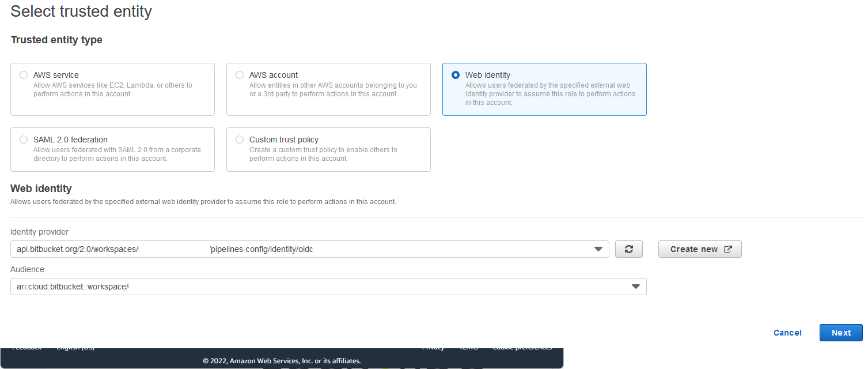Screen dimensions: 868x369
Task: Refresh the identity provider list
Action: 629,249
